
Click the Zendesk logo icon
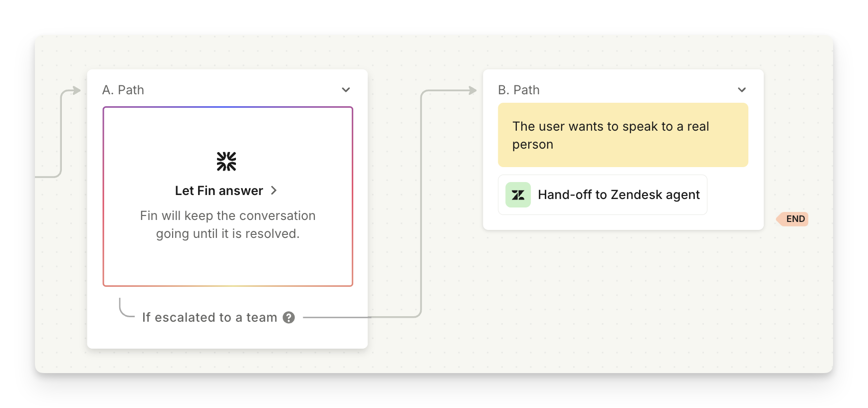[x=518, y=195]
